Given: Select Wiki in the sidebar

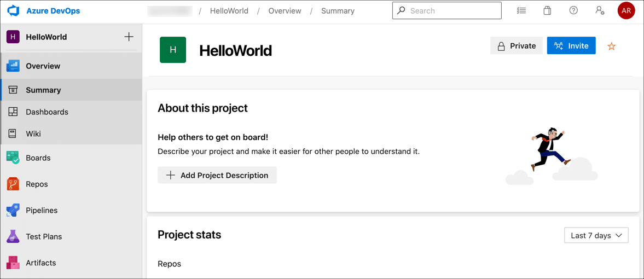Looking at the screenshot, I should [33, 134].
